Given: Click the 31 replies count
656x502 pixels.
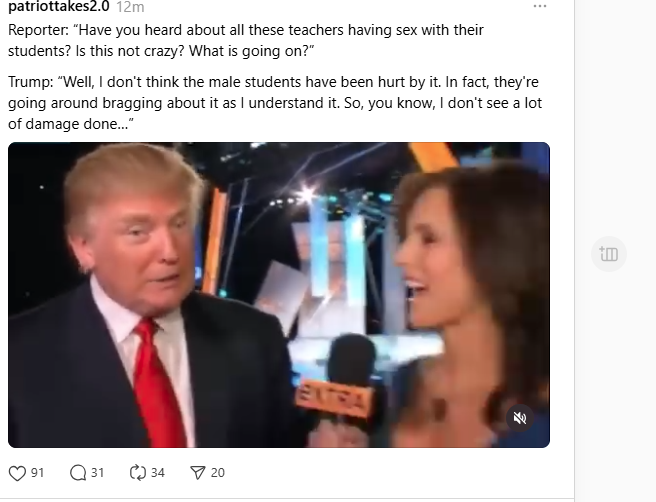Looking at the screenshot, I should (x=97, y=473).
